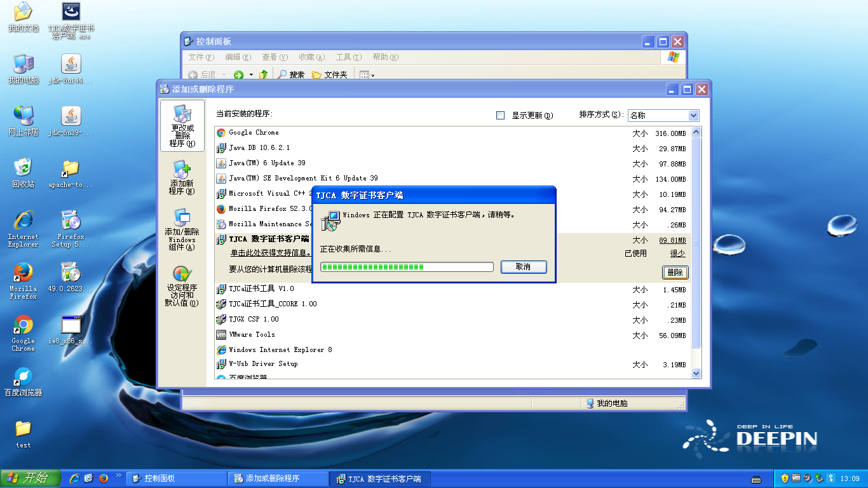Viewport: 868px width, 488px height.
Task: Select TJCa certificate tool V1.0 entry
Action: click(452, 289)
